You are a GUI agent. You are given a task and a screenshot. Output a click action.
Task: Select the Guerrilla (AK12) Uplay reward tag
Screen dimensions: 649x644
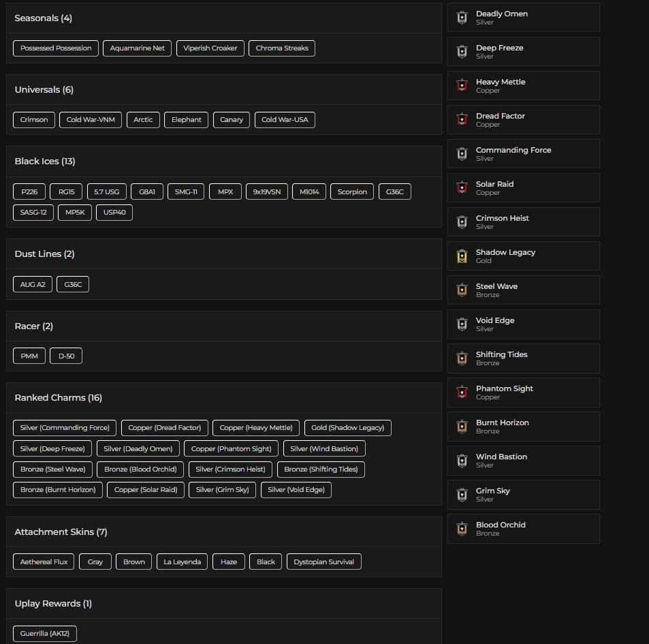click(45, 634)
